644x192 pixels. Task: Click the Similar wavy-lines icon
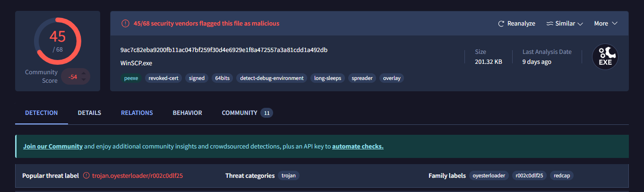pos(550,24)
